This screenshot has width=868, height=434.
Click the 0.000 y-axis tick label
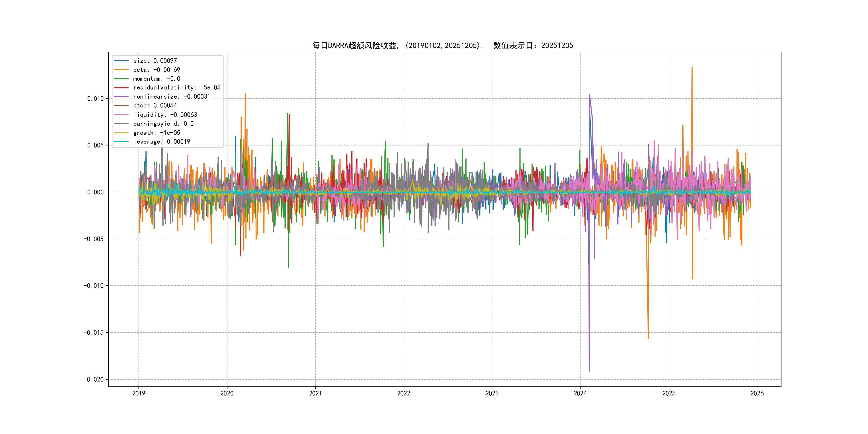(x=95, y=192)
